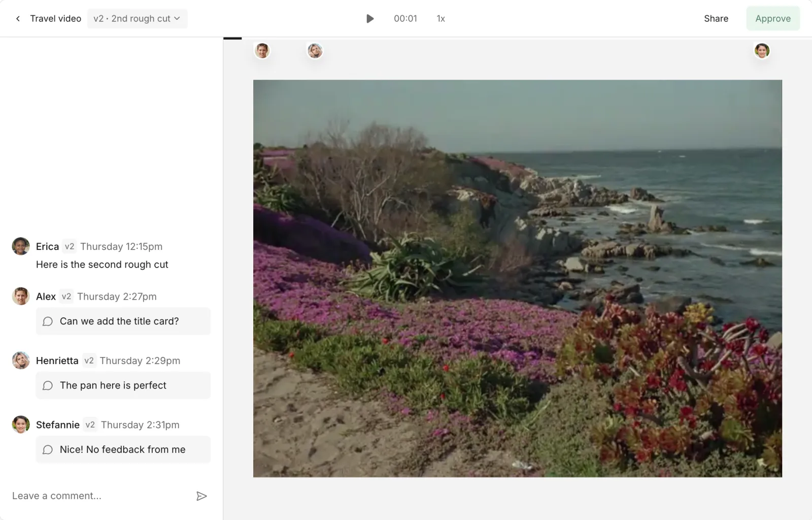Click the v2 badge next to Henrietta
Image resolution: width=812 pixels, height=520 pixels.
89,361
